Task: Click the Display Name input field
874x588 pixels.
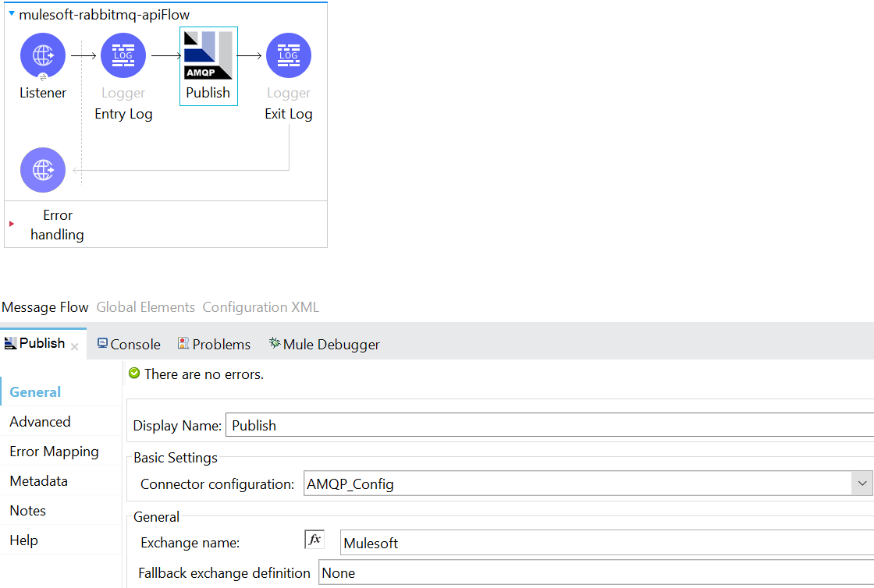Action: [x=546, y=426]
